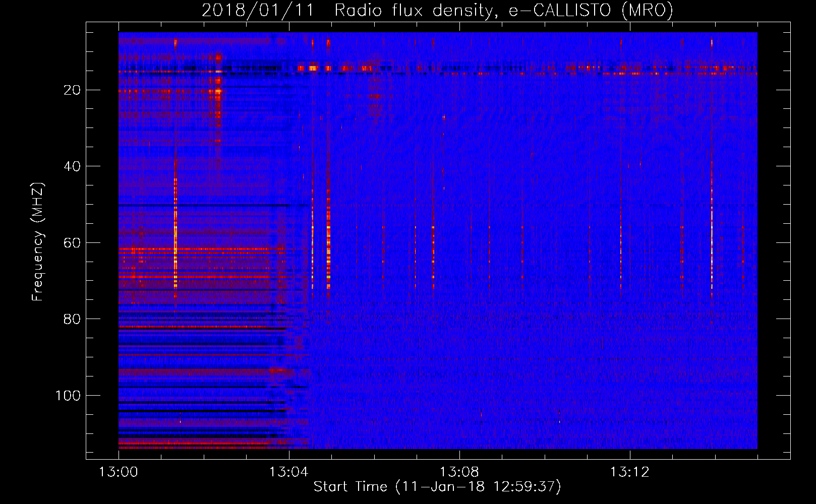Click the plot title '2018/01/11 Radio flux density'

[x=437, y=10]
